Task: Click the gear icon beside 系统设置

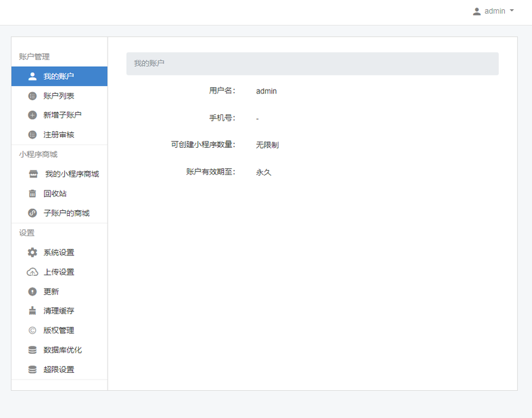Action: click(33, 252)
